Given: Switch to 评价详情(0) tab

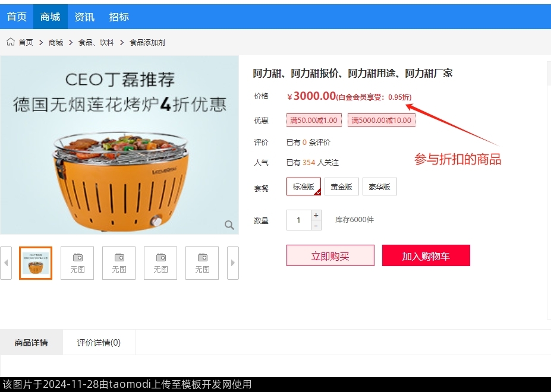Looking at the screenshot, I should point(99,343).
